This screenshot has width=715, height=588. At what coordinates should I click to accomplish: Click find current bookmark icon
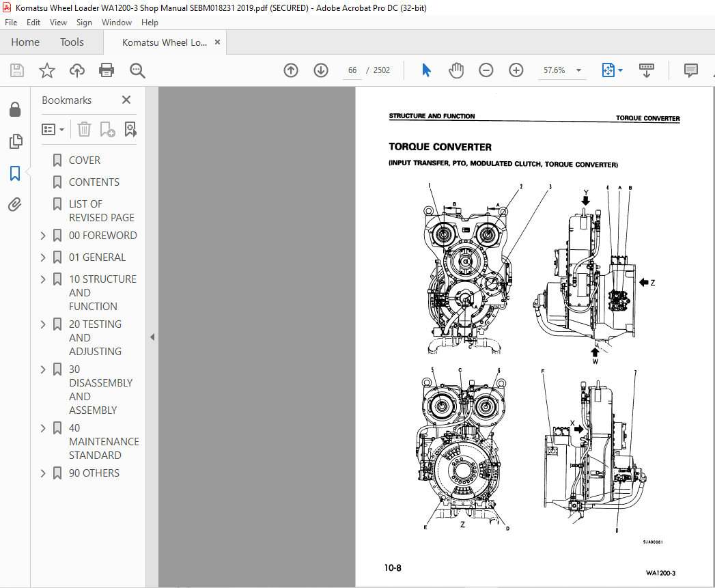point(130,130)
